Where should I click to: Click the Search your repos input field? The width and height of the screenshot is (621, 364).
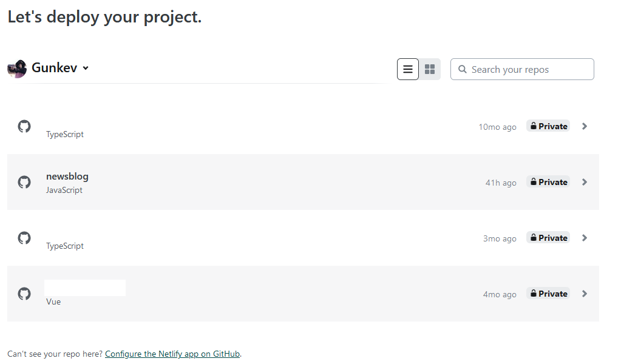point(522,69)
